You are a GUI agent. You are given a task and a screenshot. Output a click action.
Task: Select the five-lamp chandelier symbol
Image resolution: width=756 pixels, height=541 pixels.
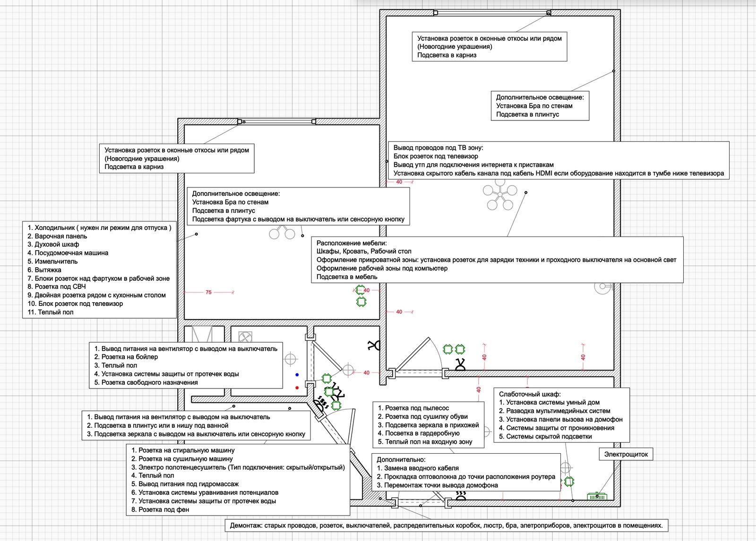pyautogui.click(x=500, y=195)
